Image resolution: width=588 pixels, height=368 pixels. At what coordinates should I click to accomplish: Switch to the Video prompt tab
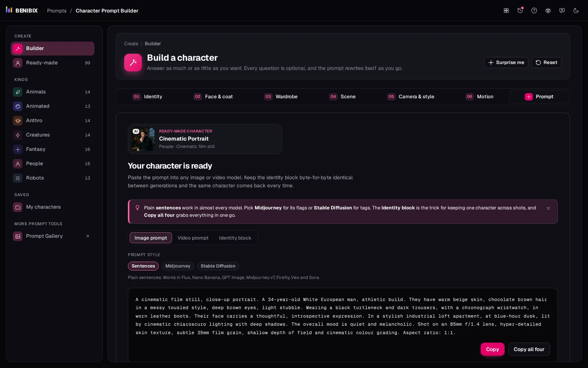tap(193, 238)
